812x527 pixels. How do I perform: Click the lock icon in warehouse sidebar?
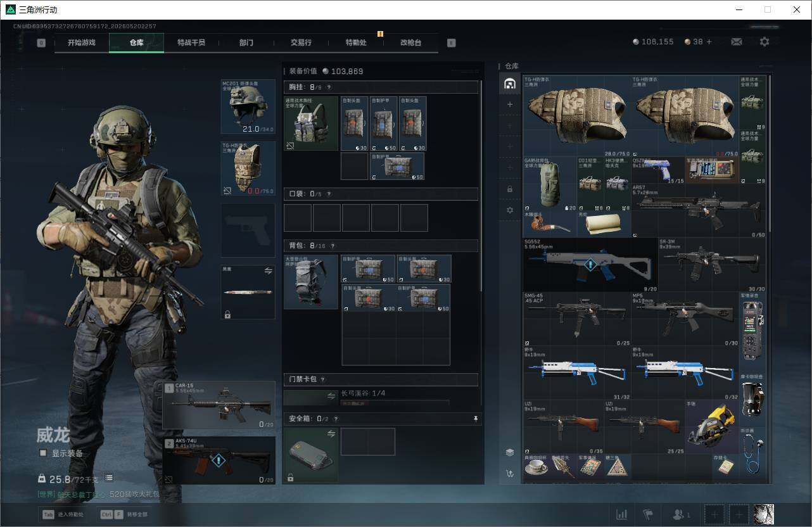[x=510, y=189]
